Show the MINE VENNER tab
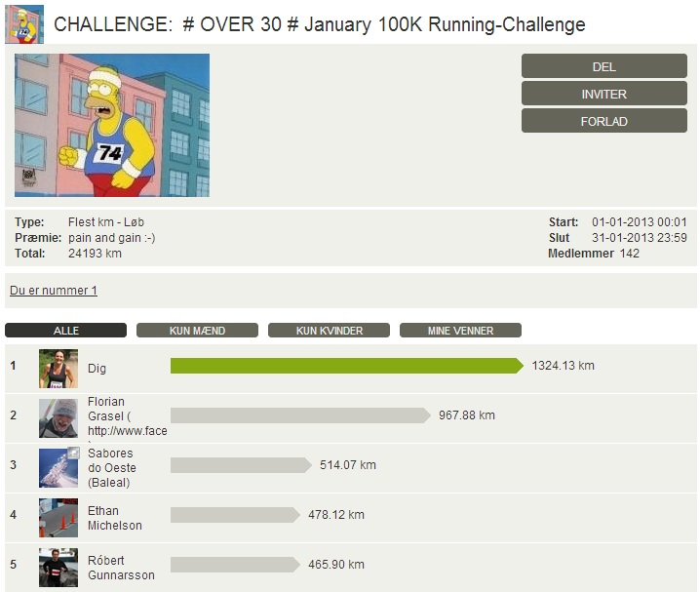The width and height of the screenshot is (700, 592). point(461,331)
